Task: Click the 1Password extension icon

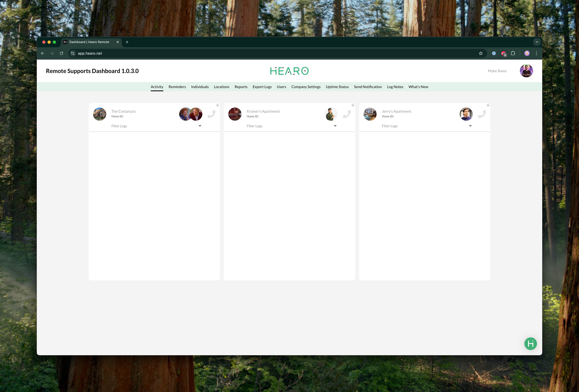Action: [x=494, y=53]
